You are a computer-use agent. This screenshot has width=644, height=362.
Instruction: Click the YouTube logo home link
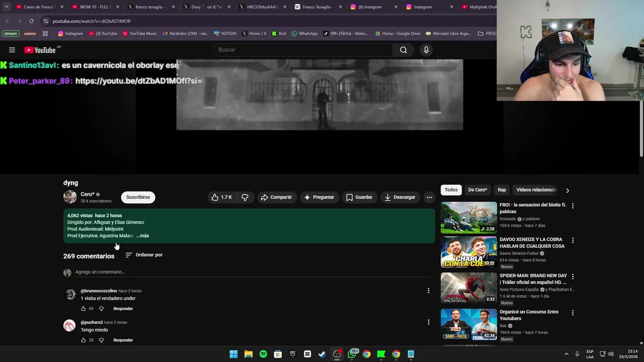40,50
